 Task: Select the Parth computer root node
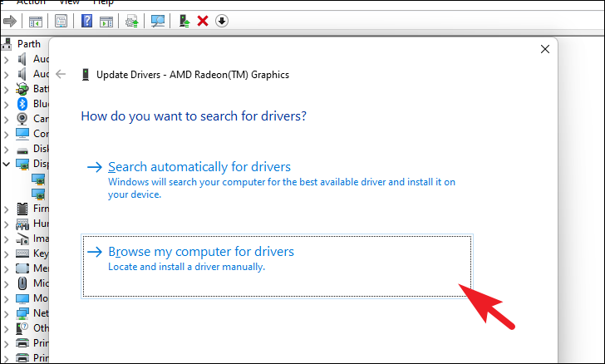28,44
